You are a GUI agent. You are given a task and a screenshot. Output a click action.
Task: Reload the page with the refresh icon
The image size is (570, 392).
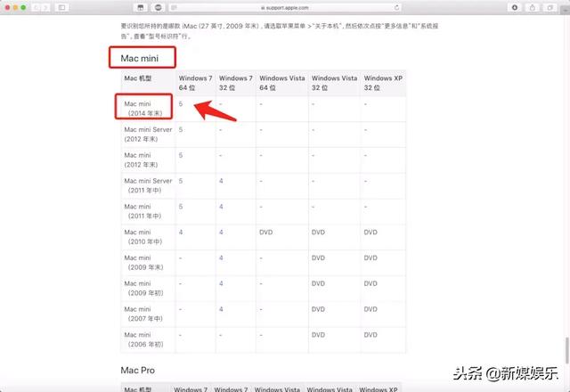(x=396, y=7)
